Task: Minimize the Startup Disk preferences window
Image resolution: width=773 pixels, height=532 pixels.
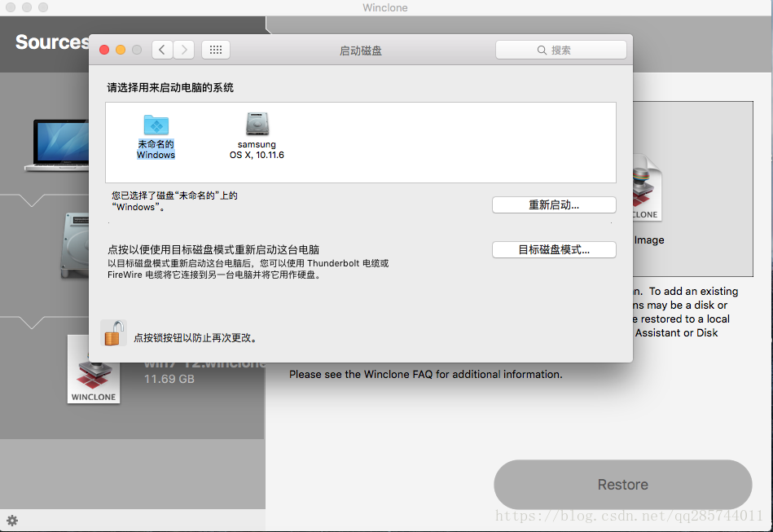Action: tap(121, 50)
